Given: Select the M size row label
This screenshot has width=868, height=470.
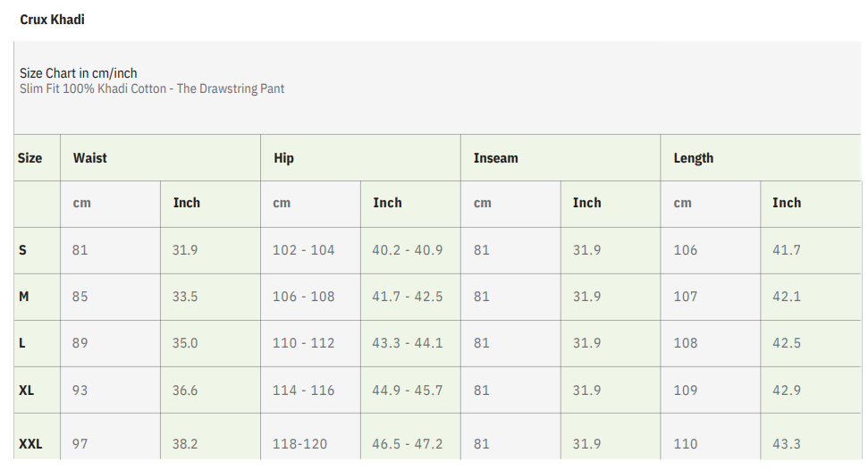Looking at the screenshot, I should pyautogui.click(x=24, y=297).
